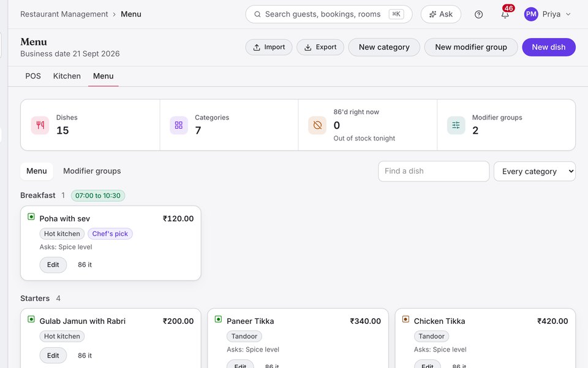Click Tandoor tag on Chicken Tikka

[431, 336]
